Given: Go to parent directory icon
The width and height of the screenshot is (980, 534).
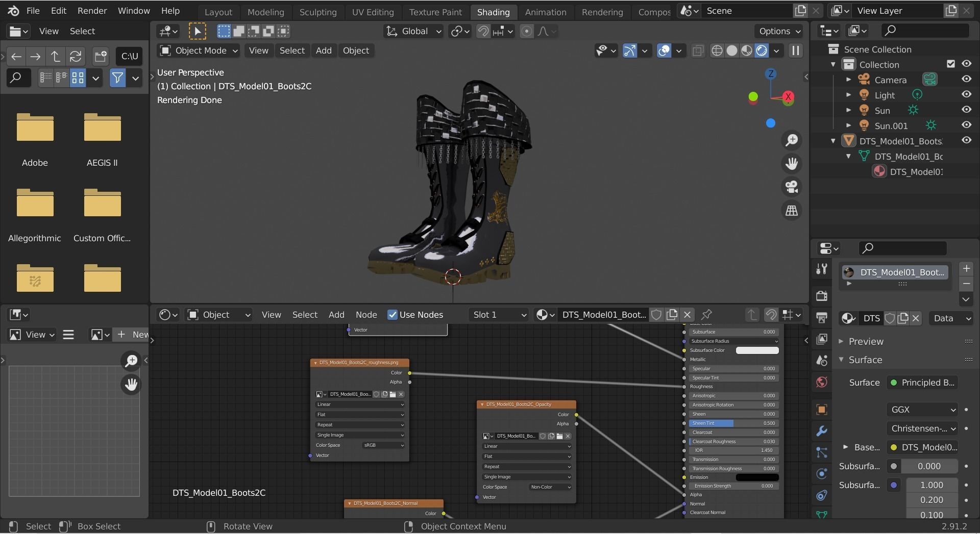Looking at the screenshot, I should (x=55, y=56).
